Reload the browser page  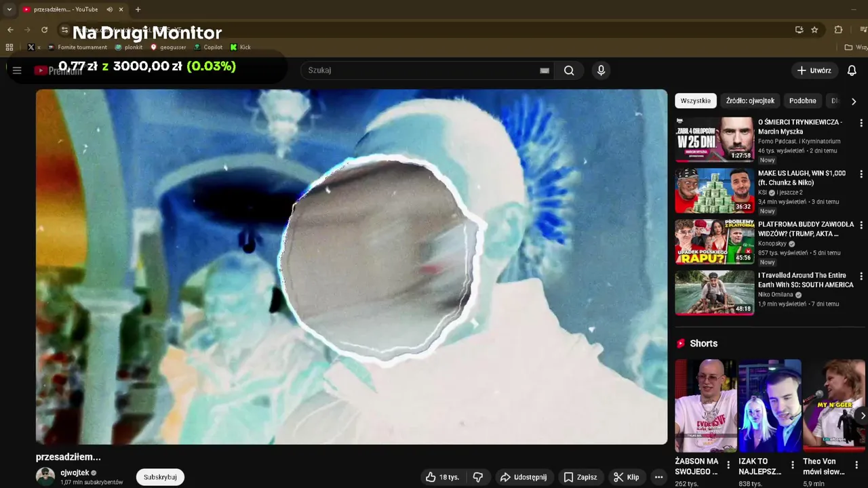[x=45, y=30]
